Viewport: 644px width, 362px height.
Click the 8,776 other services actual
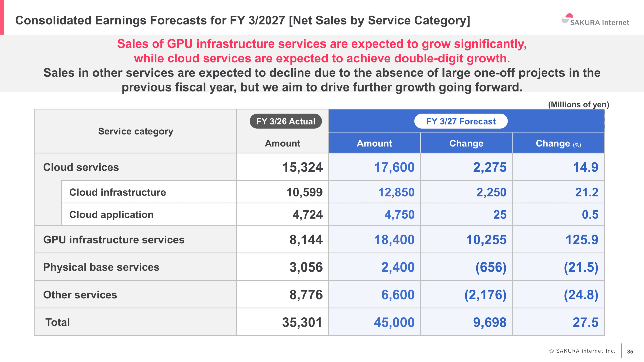tap(306, 295)
